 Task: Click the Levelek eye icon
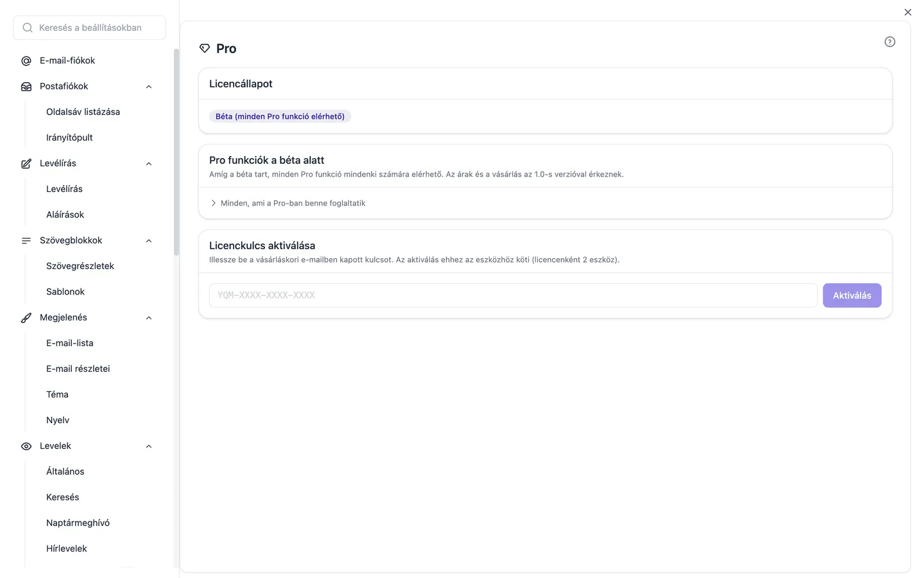(26, 446)
